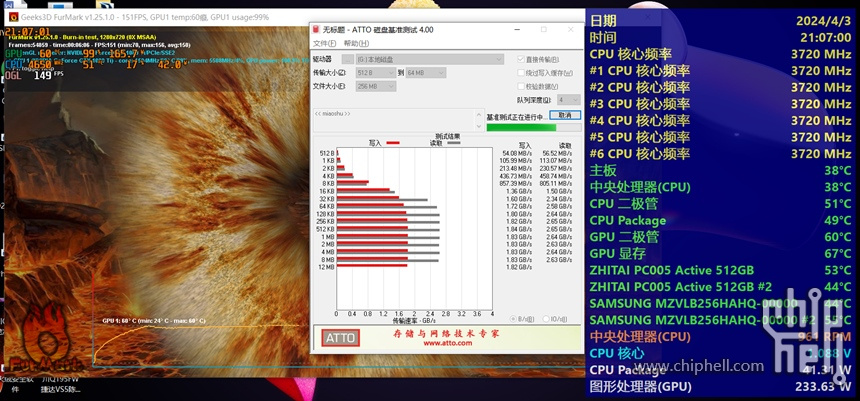Toggle the 绕过写入缓存 checkbox

click(x=521, y=73)
